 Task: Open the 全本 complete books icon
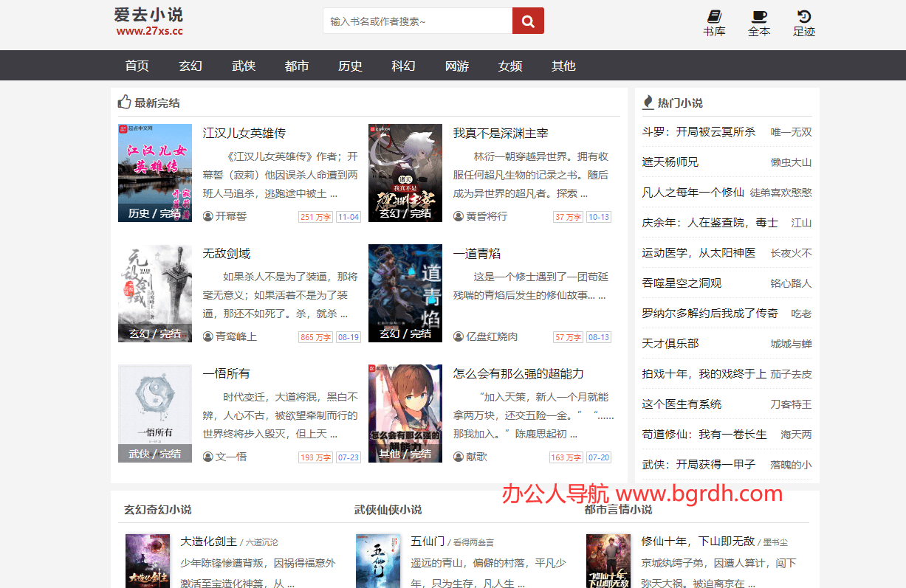point(759,23)
